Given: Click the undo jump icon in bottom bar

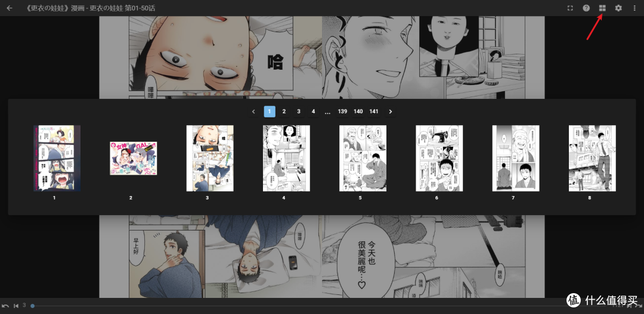Looking at the screenshot, I should (x=5, y=306).
